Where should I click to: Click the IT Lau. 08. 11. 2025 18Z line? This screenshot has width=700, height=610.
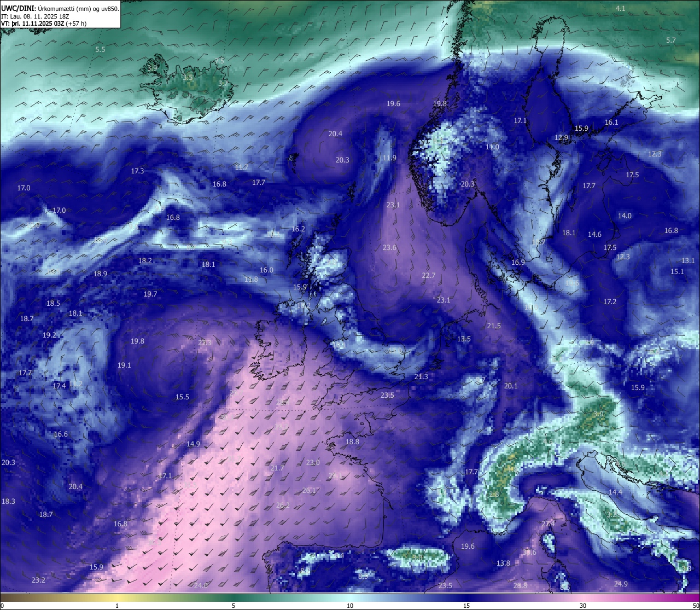[x=34, y=16]
